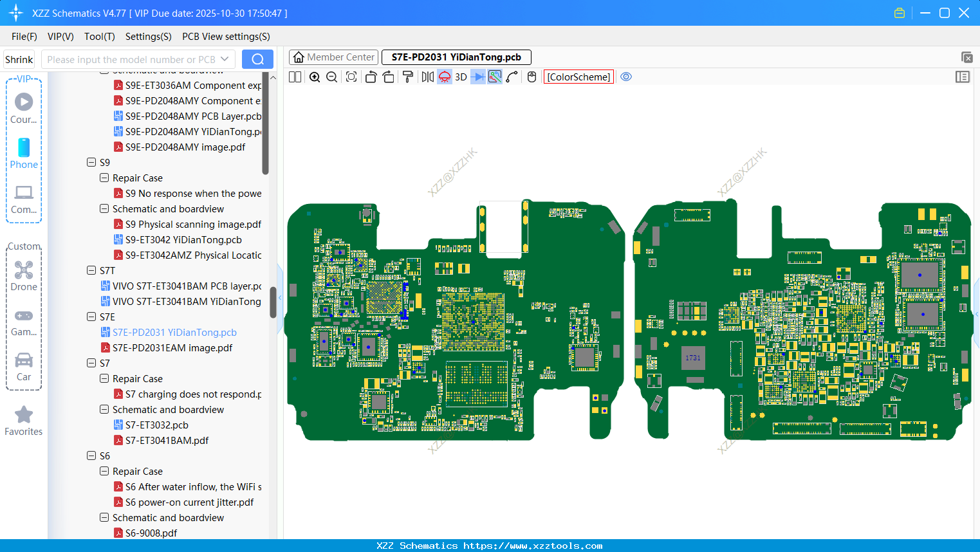Open the PCB View settings menu
Image resolution: width=980 pixels, height=552 pixels.
[226, 37]
